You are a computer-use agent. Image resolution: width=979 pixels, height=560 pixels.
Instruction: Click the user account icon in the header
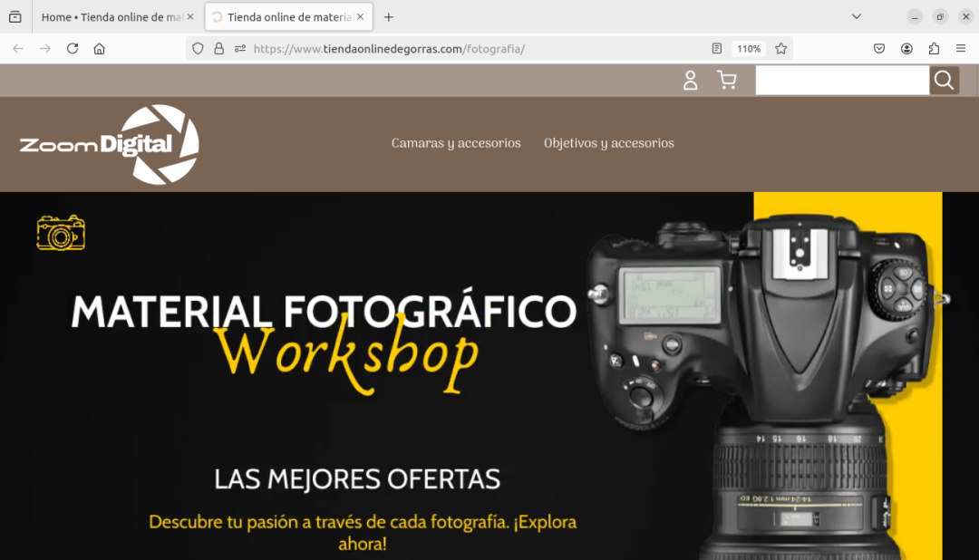[x=690, y=80]
